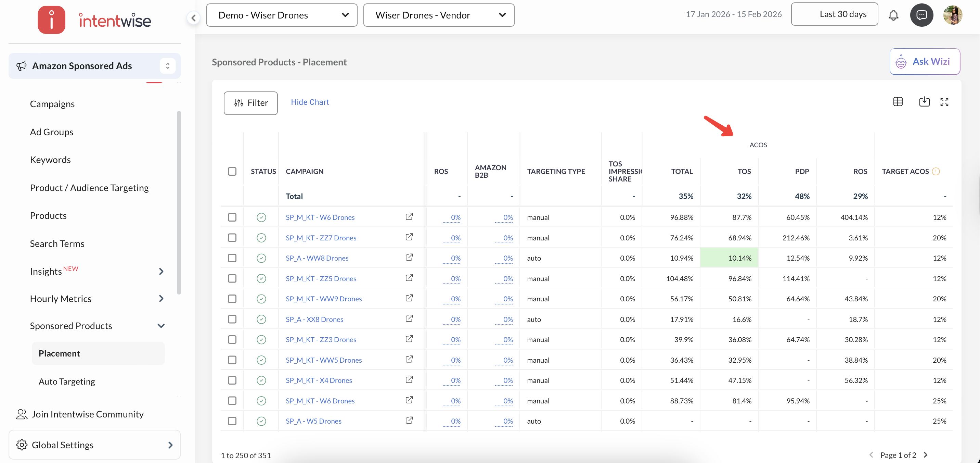Open the user profile avatar

pyautogui.click(x=953, y=15)
